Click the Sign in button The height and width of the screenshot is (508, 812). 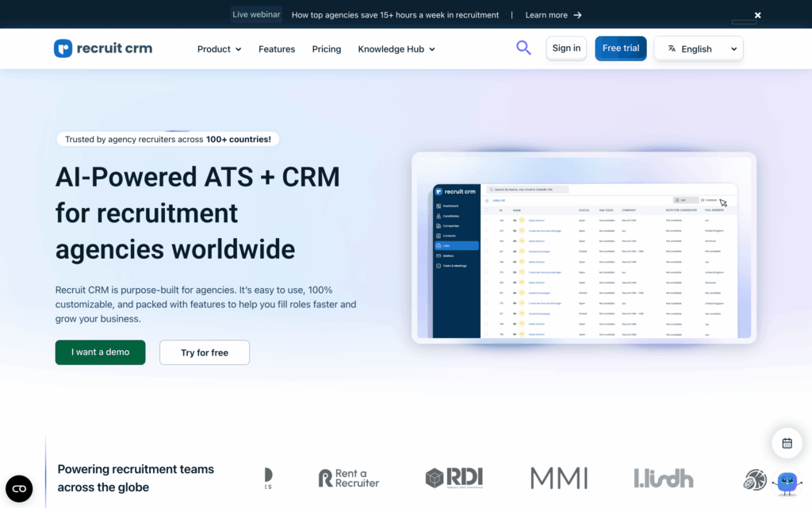[566, 48]
